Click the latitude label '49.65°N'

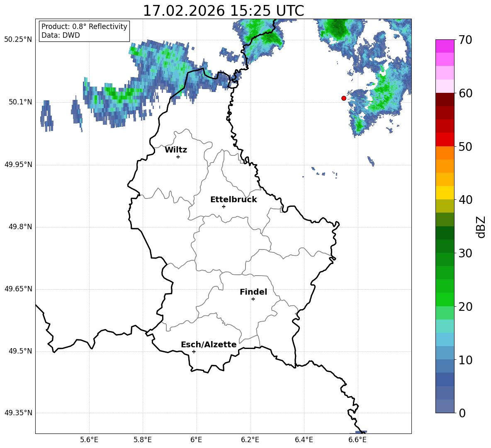(18, 289)
